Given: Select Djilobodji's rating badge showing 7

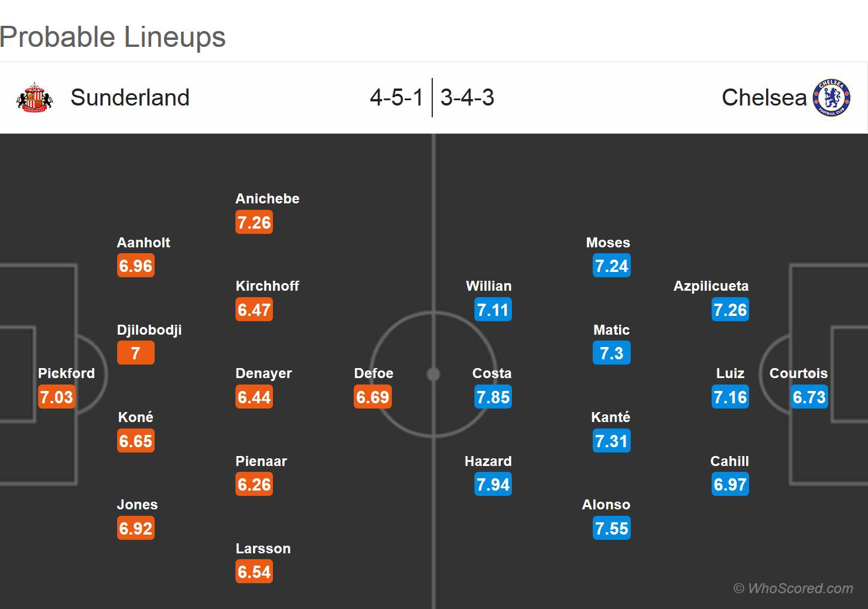Looking at the screenshot, I should (135, 353).
